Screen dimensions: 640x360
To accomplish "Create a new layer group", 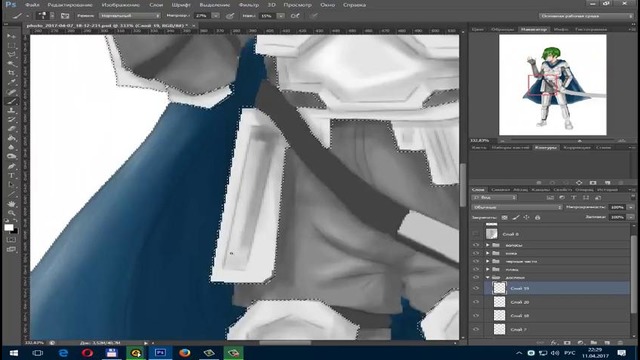I will [594, 343].
